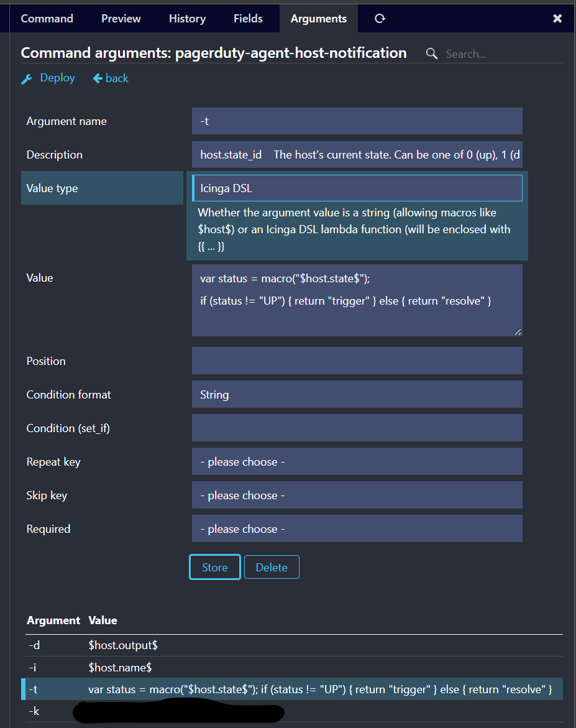Open the Skip key dropdown
Viewport: 576px width, 728px height.
[x=357, y=495]
